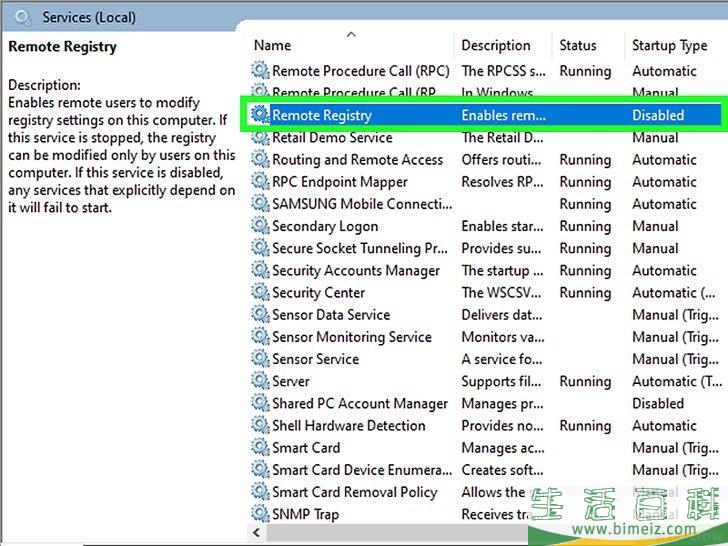Click the gear icon beside Remote Registry

(x=260, y=115)
